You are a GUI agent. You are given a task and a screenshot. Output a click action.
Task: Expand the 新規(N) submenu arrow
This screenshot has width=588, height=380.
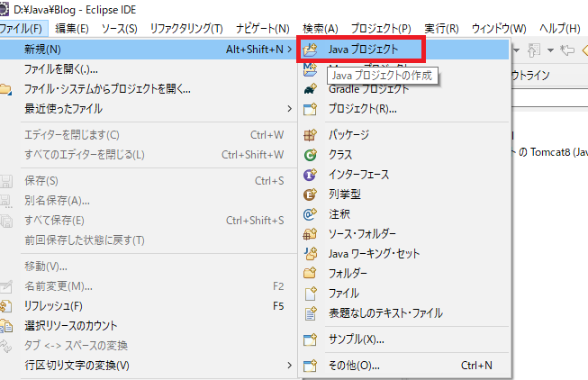click(290, 50)
